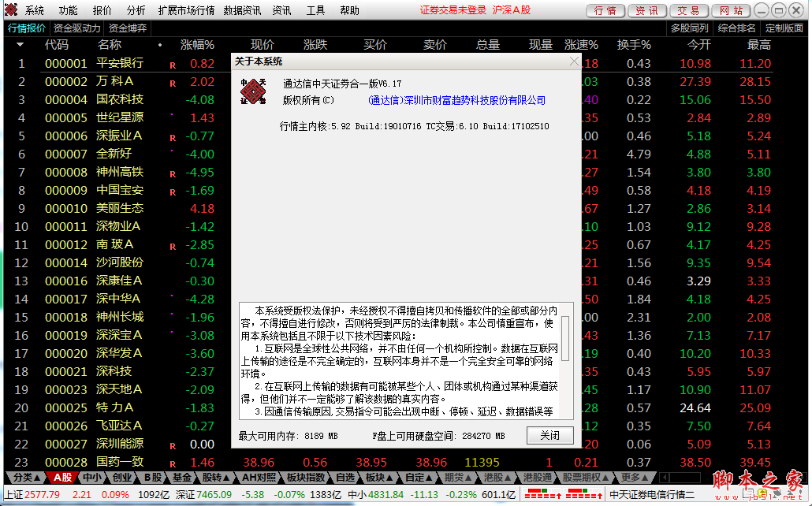Click the R marker beside 万科A

tap(173, 84)
